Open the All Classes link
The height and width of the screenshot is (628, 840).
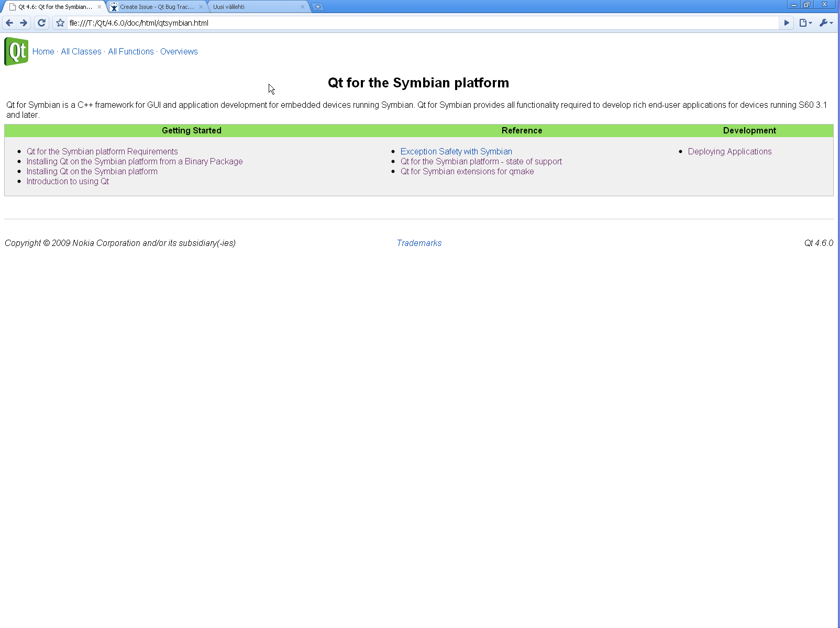coord(81,51)
